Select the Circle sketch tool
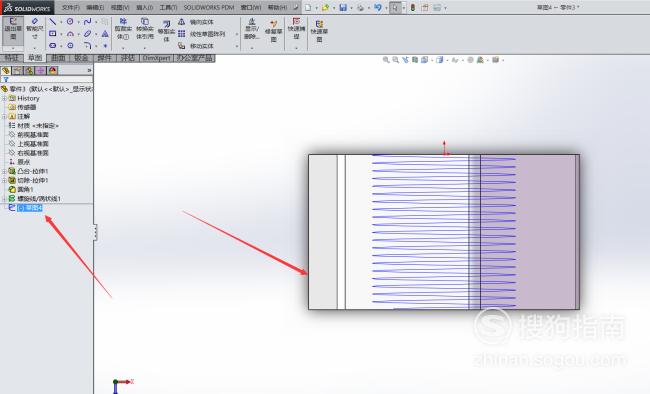The width and height of the screenshot is (650, 394). (x=70, y=22)
